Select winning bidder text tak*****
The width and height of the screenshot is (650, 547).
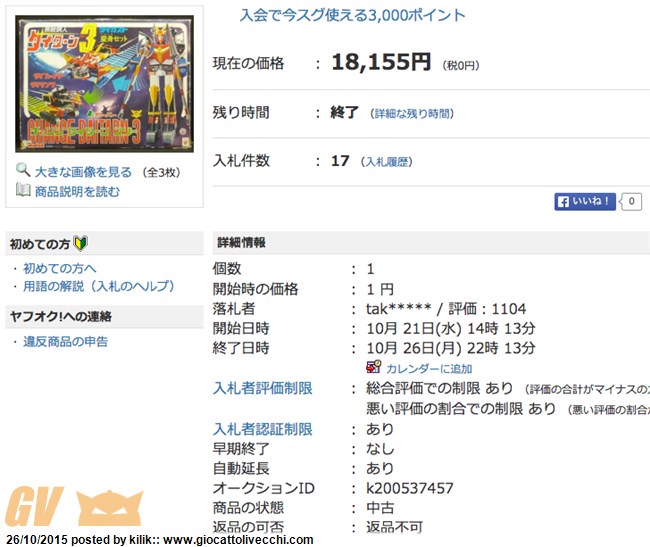399,309
